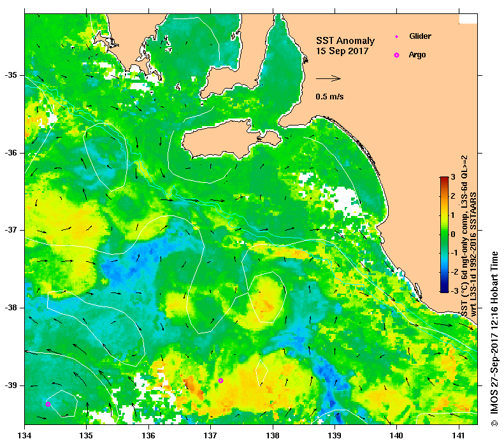Click the colorbar value 0 label

click(453, 234)
